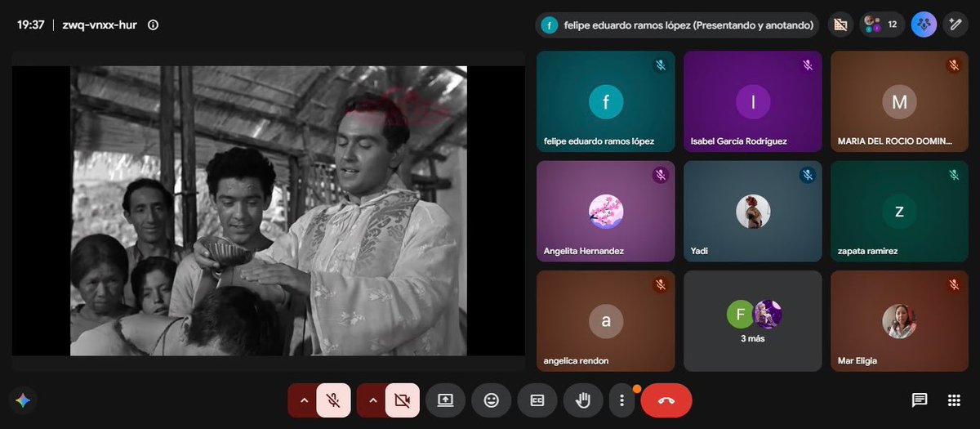Select Isabel García Rodríguez participant tile

pos(753,102)
